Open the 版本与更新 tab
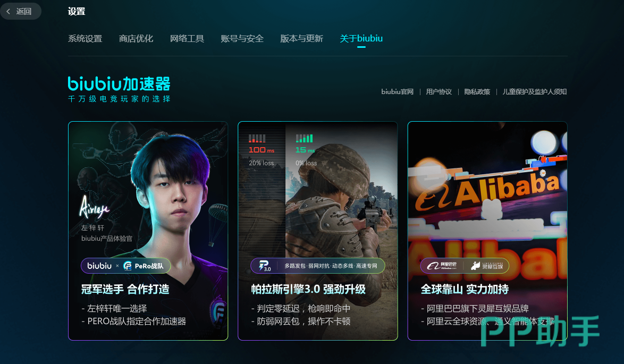The image size is (624, 364). click(x=302, y=39)
